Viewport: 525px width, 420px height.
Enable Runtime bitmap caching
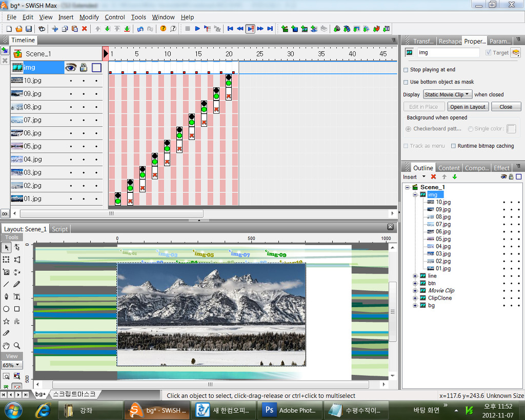click(x=453, y=146)
